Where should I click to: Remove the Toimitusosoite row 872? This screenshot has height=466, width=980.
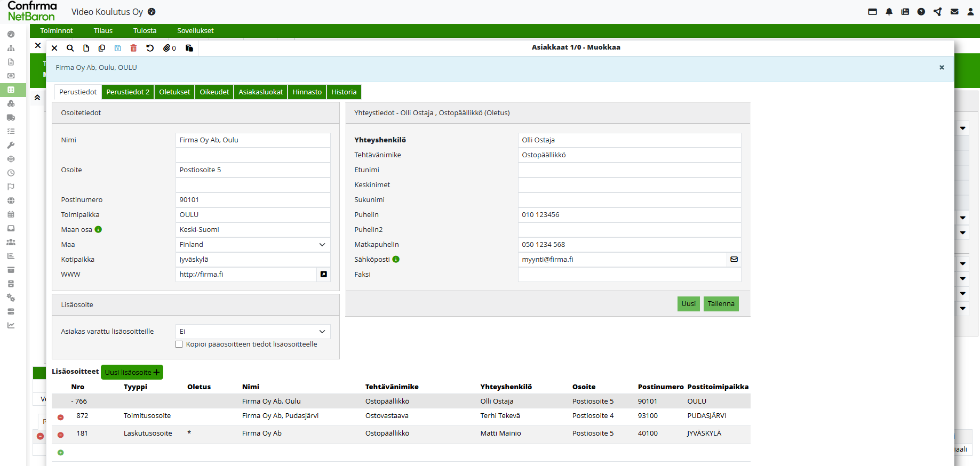[x=60, y=417]
